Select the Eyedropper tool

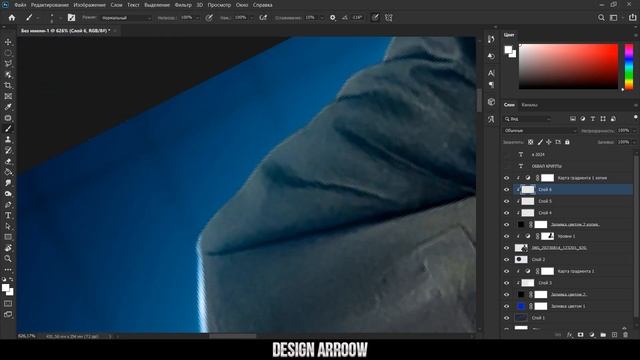click(8, 107)
